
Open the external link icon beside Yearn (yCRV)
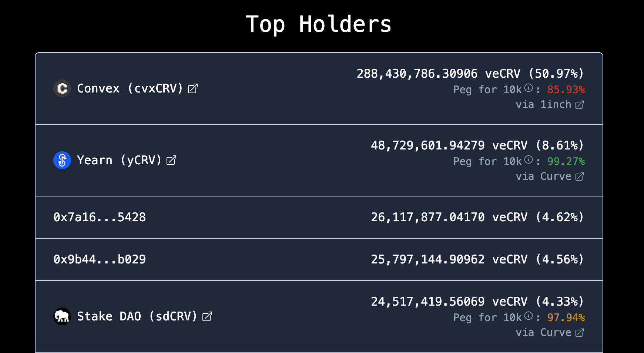pos(171,161)
